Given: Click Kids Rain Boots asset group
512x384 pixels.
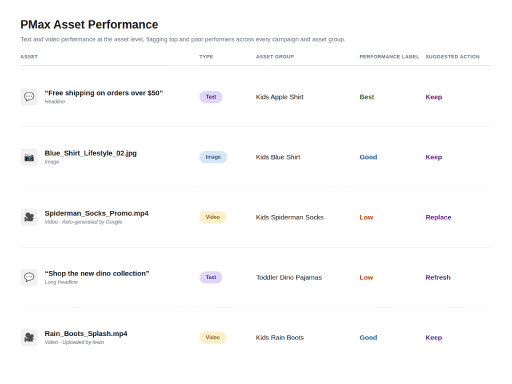Looking at the screenshot, I should pos(280,338).
